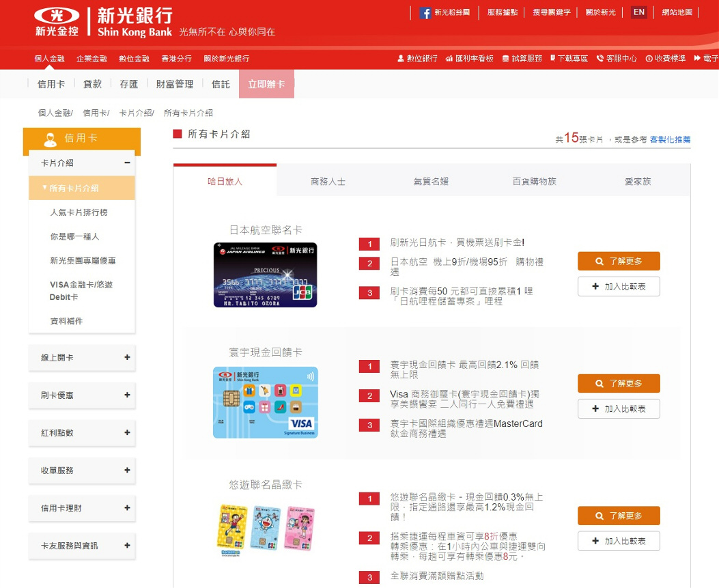Screen dimensions: 719x588
Task: Select the 哈日旅人 tab
Action: 225,180
